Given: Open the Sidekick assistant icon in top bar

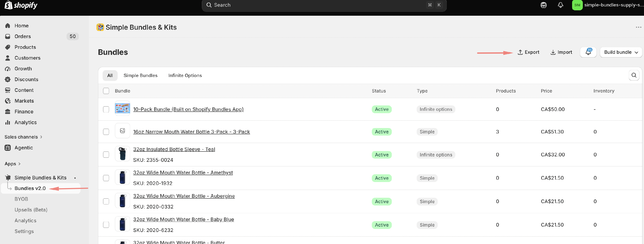Looking at the screenshot, I should [544, 5].
